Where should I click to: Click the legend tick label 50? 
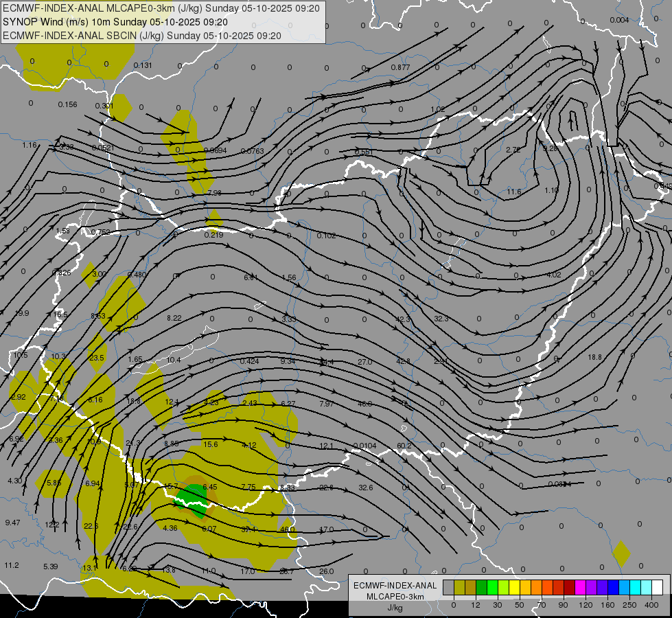click(519, 605)
